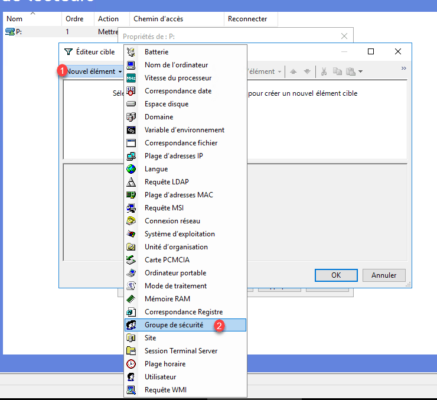Click the Ordinateur portable laptop icon
Screen dimensions: 437x400
131,273
